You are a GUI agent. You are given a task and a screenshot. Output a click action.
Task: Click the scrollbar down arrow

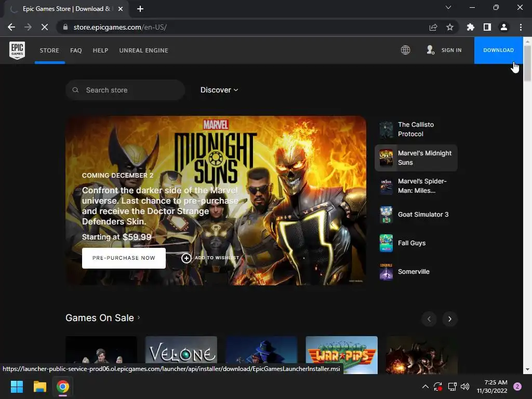click(x=527, y=369)
